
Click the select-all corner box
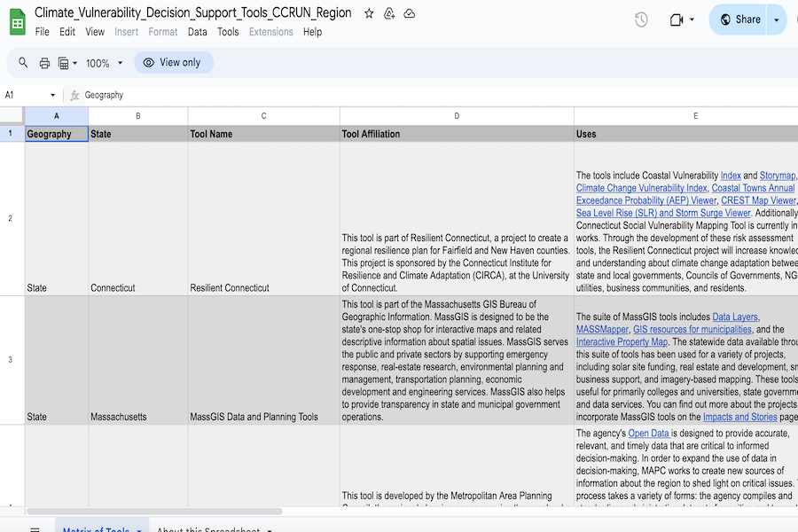12,115
